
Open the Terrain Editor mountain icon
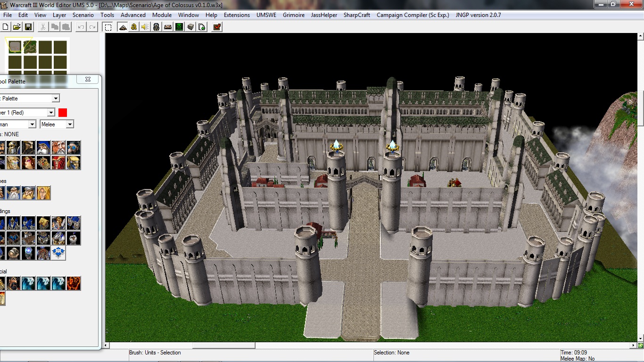click(x=123, y=27)
